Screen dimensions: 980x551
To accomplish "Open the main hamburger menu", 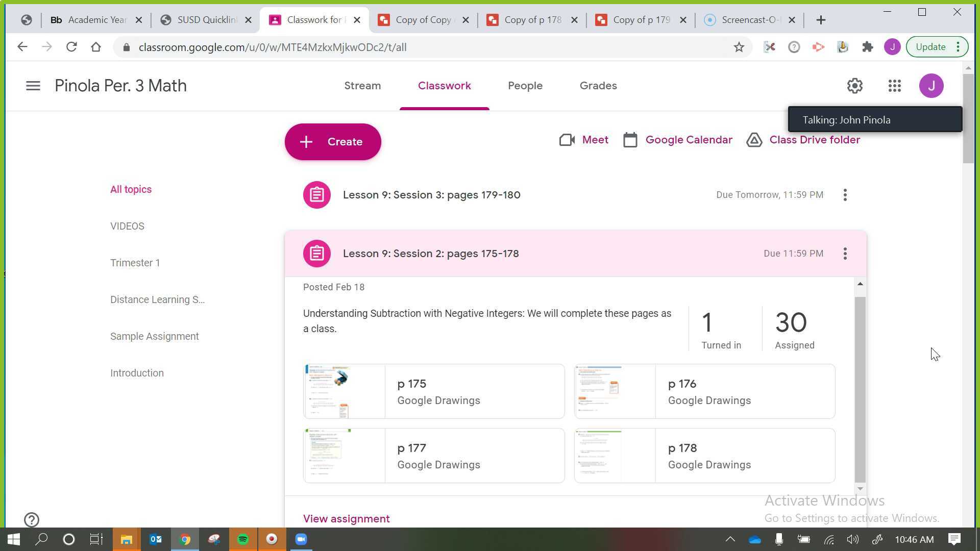I will 33,86.
